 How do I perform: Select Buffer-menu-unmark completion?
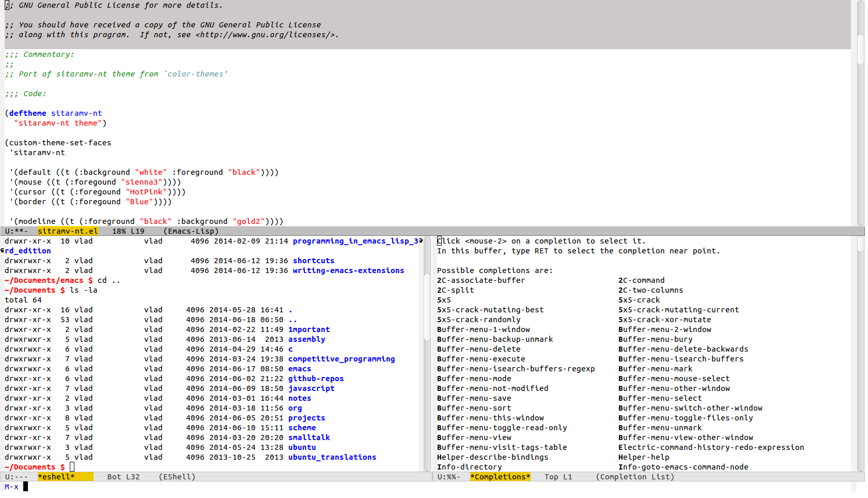point(660,428)
